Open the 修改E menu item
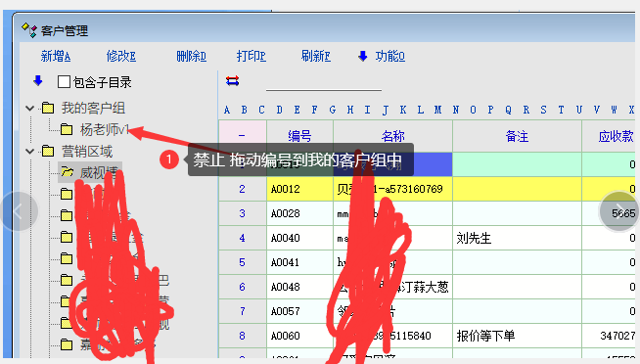 click(121, 56)
